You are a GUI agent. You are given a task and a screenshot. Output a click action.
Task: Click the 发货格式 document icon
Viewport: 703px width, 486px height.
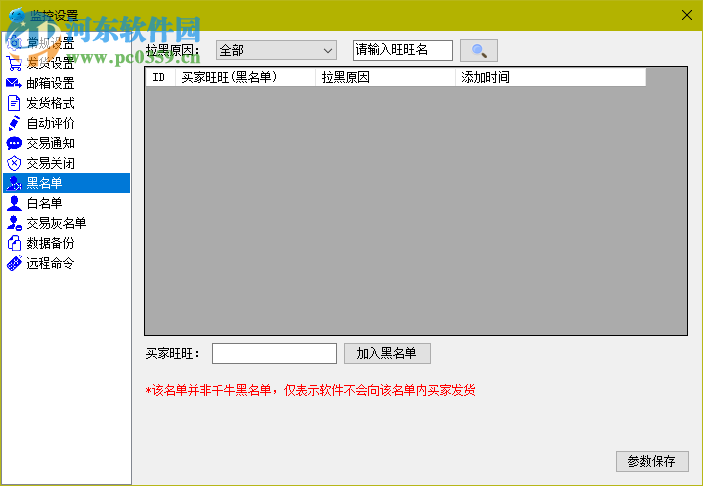click(14, 103)
